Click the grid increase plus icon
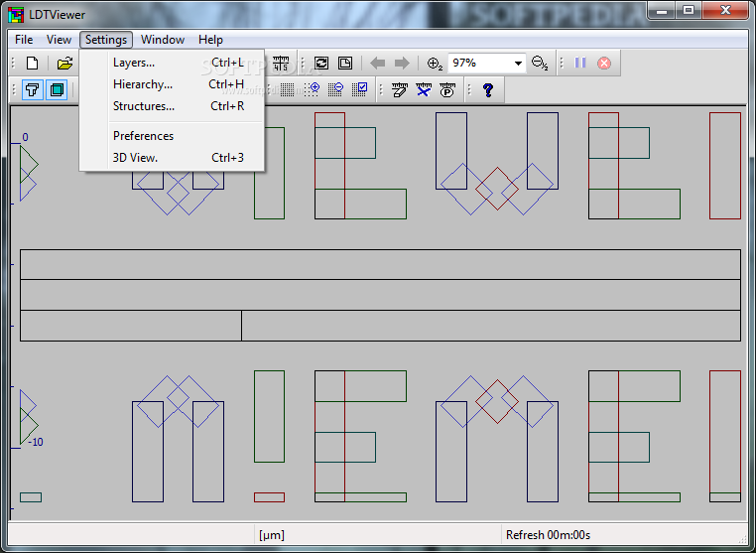 (x=312, y=89)
